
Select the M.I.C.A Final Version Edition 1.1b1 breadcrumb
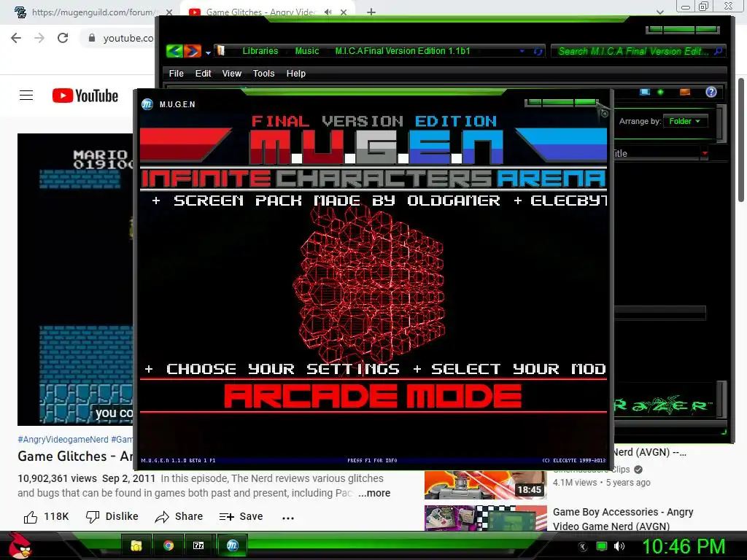pos(403,51)
